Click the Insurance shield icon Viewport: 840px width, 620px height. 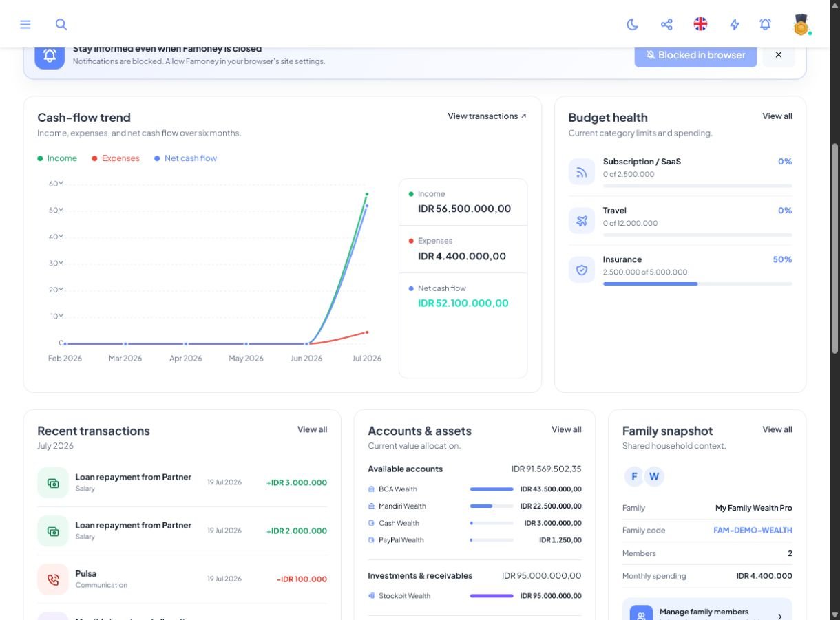click(x=582, y=270)
